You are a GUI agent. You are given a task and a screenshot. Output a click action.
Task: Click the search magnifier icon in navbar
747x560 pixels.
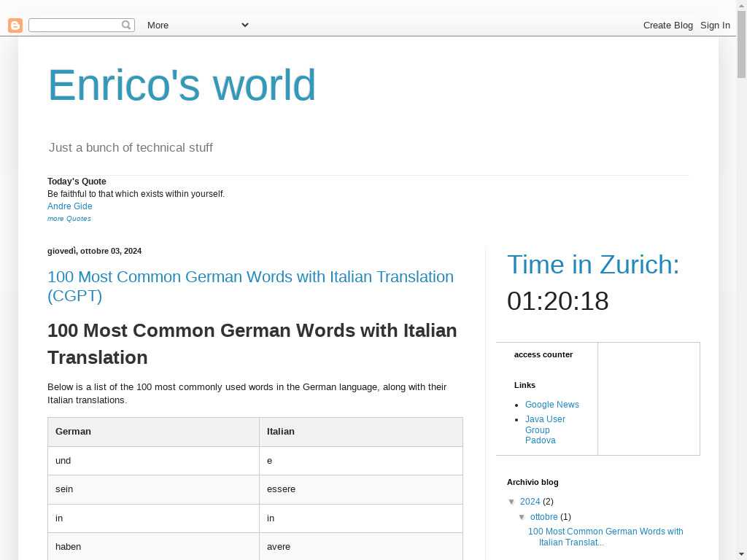(x=126, y=25)
